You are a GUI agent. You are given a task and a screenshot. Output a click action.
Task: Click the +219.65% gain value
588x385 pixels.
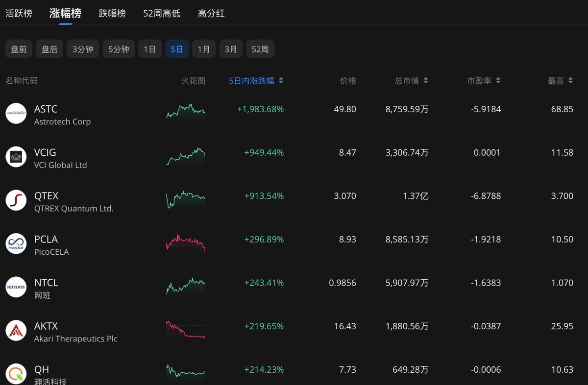[264, 326]
